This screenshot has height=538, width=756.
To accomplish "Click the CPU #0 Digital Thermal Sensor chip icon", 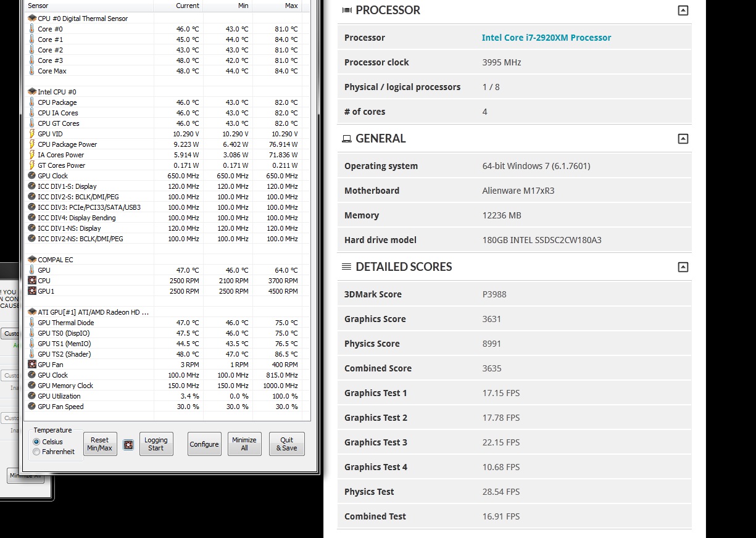I will pos(32,19).
